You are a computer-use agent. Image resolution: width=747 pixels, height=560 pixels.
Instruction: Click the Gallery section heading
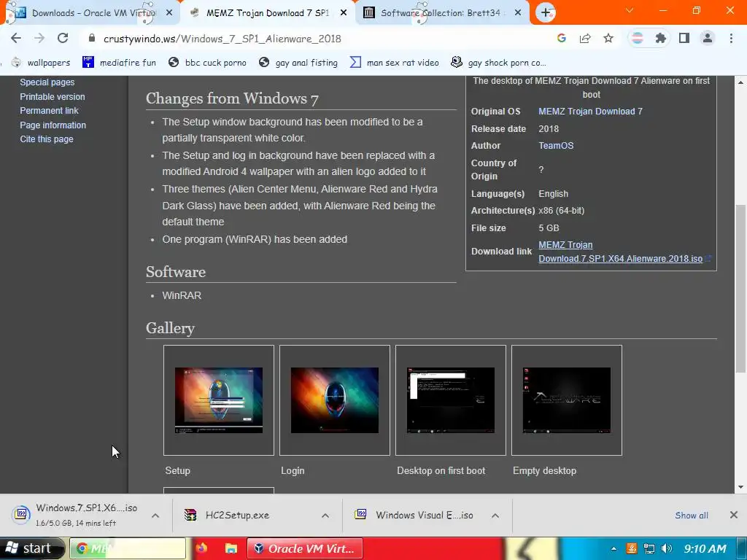[170, 328]
